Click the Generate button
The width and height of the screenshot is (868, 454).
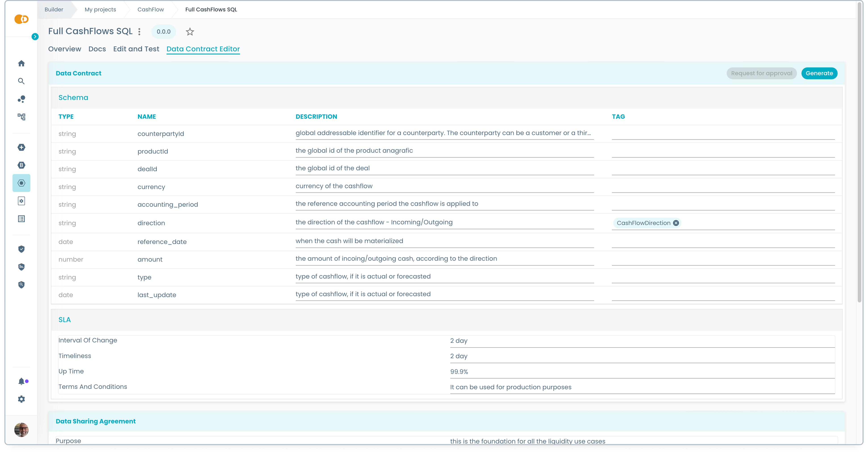coord(819,73)
